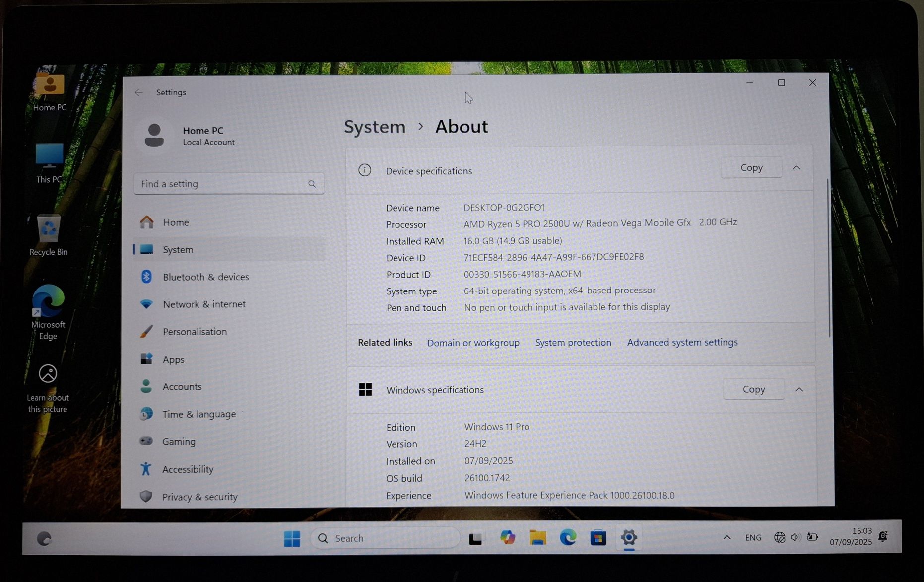Viewport: 924px width, 582px height.
Task: Click the Device ID value 71ECF584
Action: (554, 257)
